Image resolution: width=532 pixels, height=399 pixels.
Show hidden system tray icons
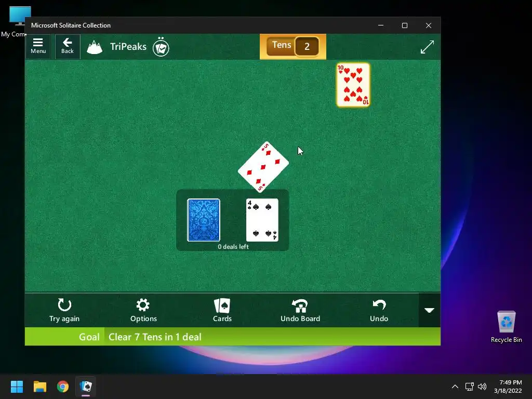pos(455,387)
